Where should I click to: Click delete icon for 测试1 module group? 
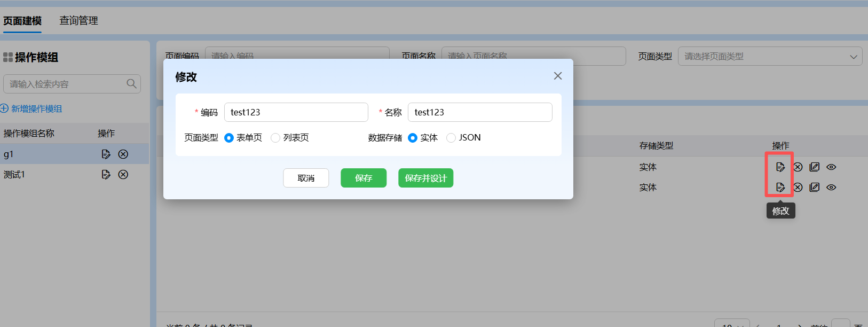[123, 175]
